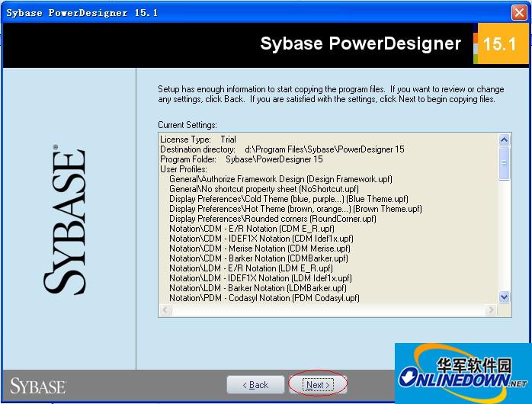This screenshot has height=404, width=532.
Task: Select the CDM - Barker Notation line
Action: [x=259, y=258]
